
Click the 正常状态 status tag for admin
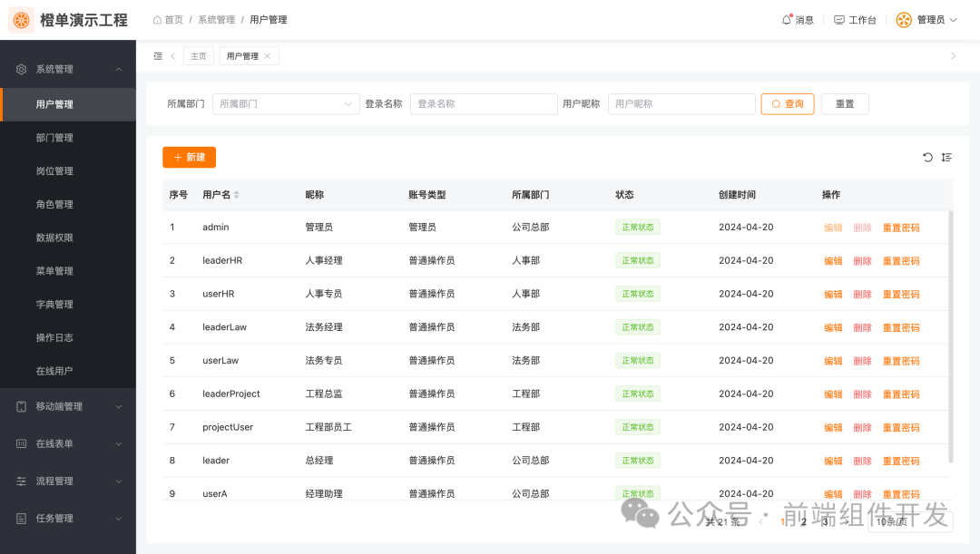637,227
